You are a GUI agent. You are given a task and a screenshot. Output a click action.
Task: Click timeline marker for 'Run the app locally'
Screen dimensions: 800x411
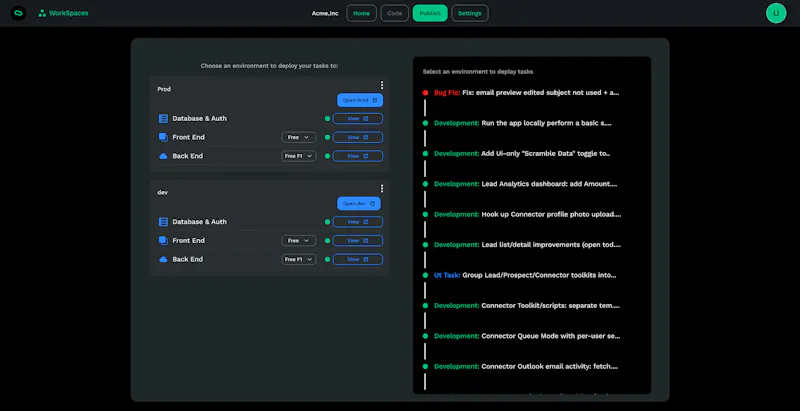[425, 123]
